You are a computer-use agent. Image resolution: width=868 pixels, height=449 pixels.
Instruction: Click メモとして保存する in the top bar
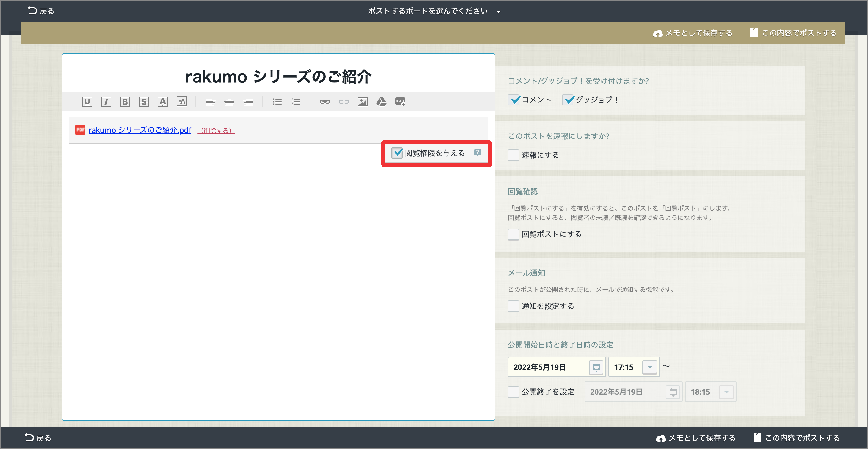pyautogui.click(x=693, y=33)
